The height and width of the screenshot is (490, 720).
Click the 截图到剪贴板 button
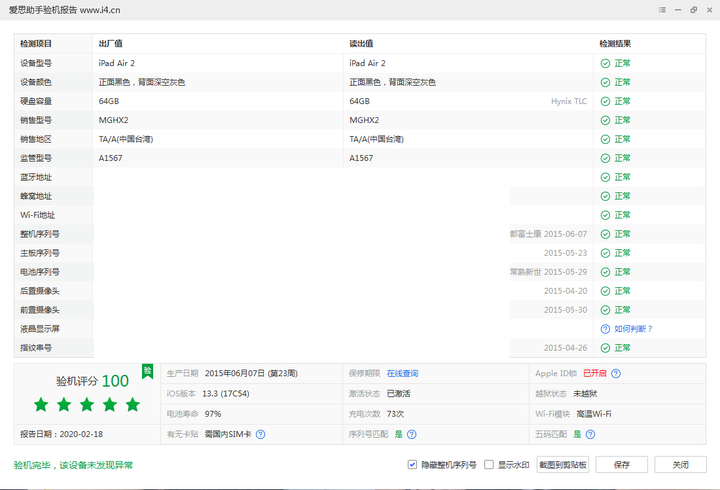tap(562, 465)
